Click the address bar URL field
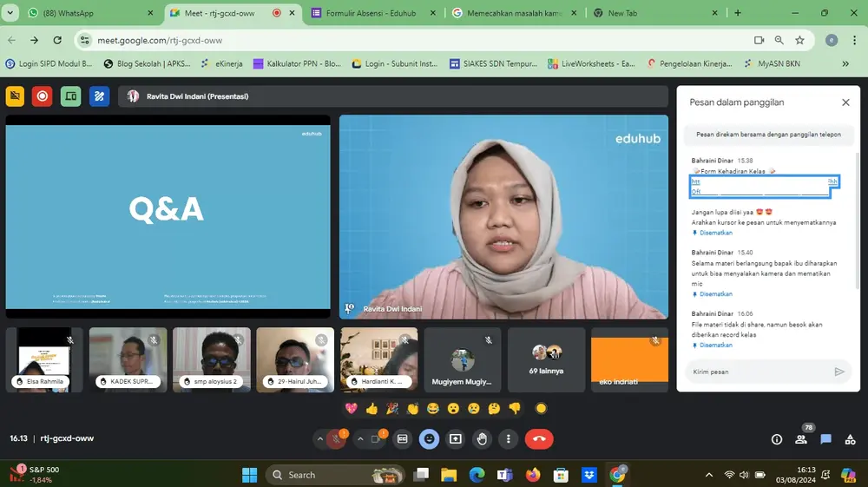The image size is (868, 487). click(x=421, y=40)
